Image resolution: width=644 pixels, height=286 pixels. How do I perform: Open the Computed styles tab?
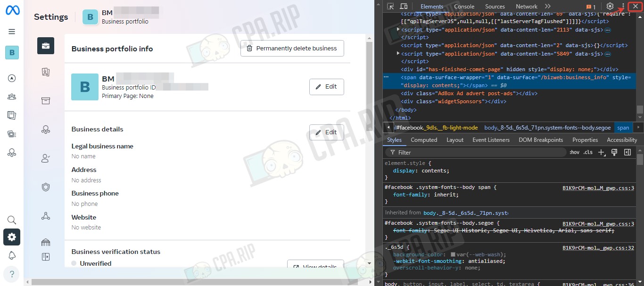[x=424, y=140]
